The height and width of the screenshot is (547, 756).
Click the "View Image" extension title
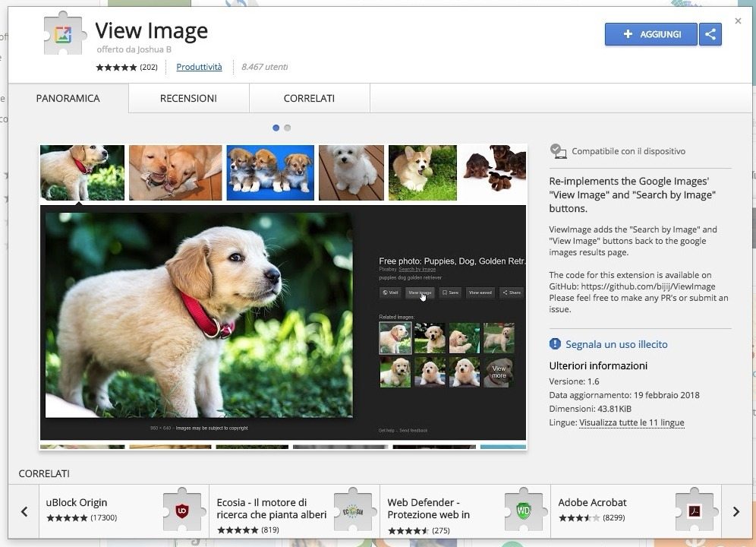coord(151,30)
